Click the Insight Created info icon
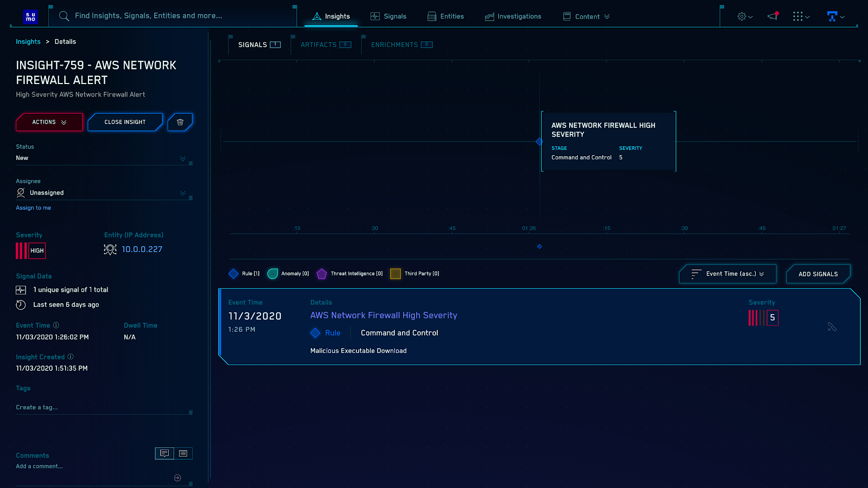 coord(71,357)
